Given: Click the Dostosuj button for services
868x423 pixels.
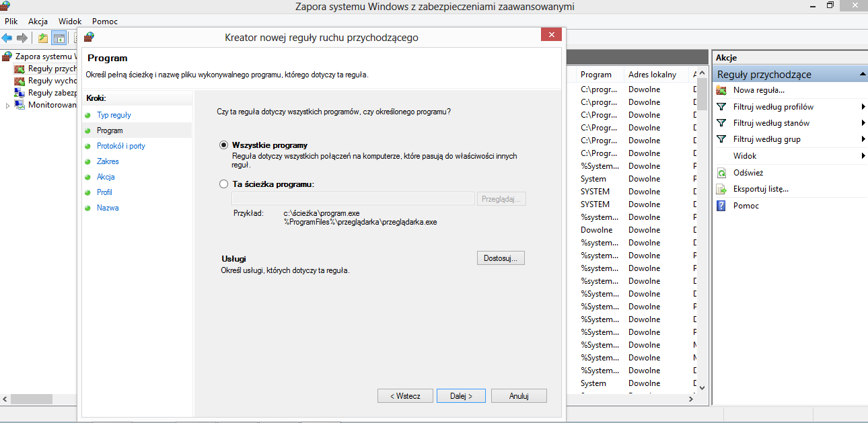Looking at the screenshot, I should [x=501, y=258].
